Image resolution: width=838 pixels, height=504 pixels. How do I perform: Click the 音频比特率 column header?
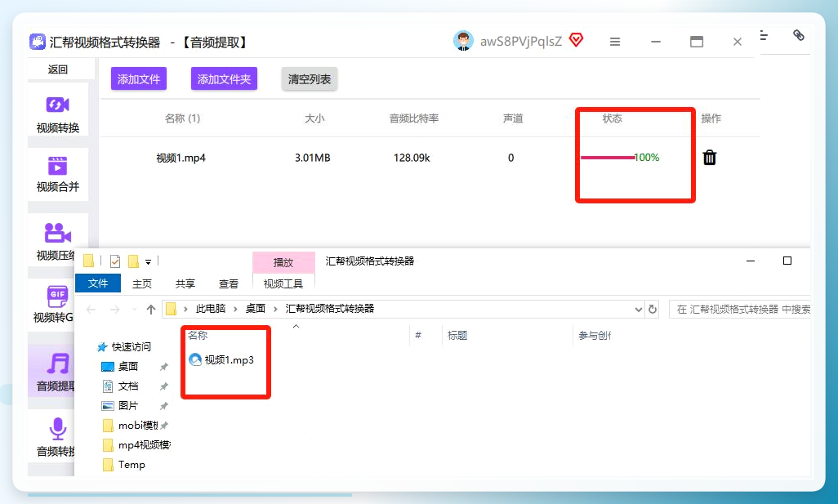[413, 118]
